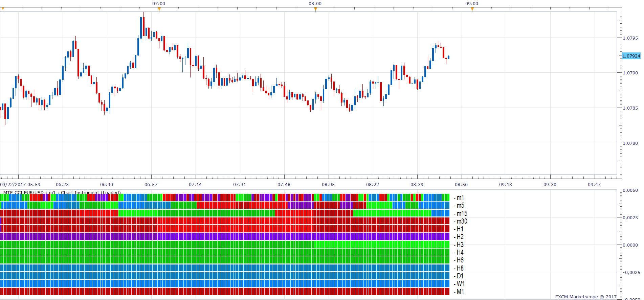Select the 07:00 label on top time scale
The width and height of the screenshot is (644, 300).
[159, 3]
